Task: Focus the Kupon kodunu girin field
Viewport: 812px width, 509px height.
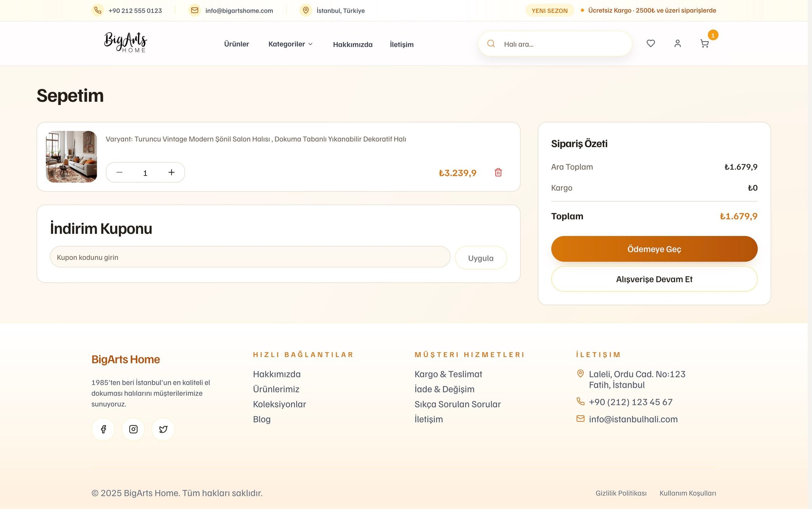Action: [250, 257]
